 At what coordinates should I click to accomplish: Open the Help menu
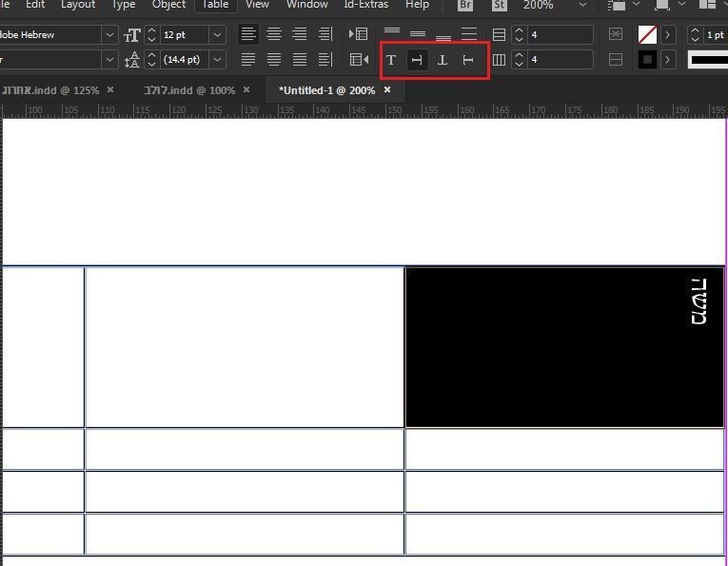tap(417, 5)
